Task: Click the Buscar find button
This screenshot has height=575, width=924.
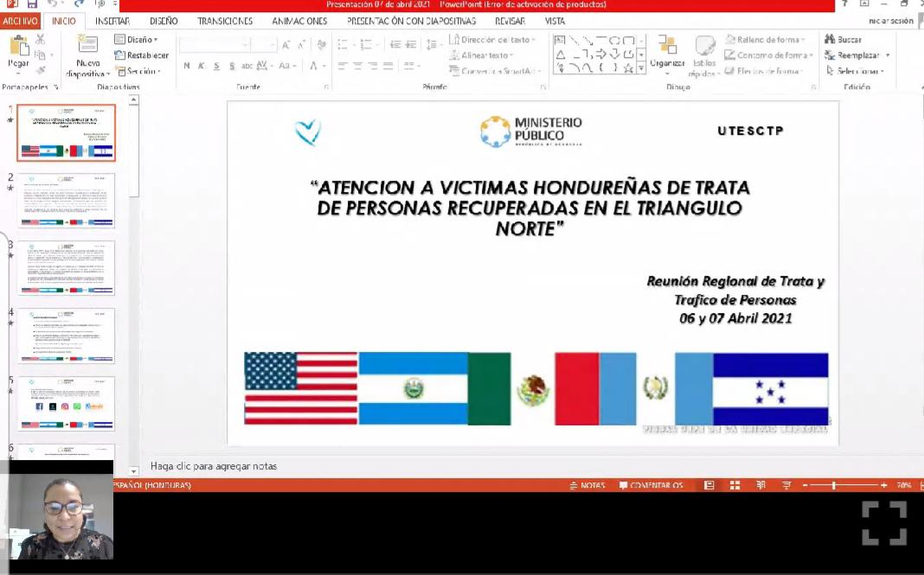Action: (x=844, y=40)
